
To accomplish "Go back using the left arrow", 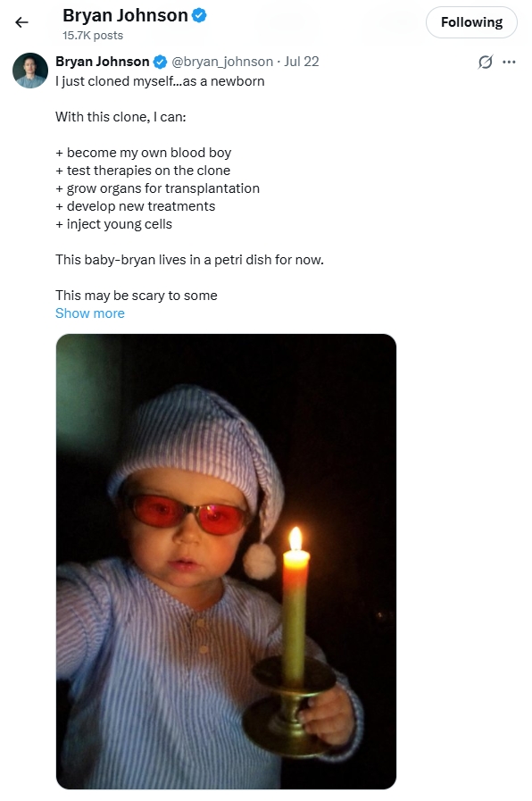I will pos(21,22).
